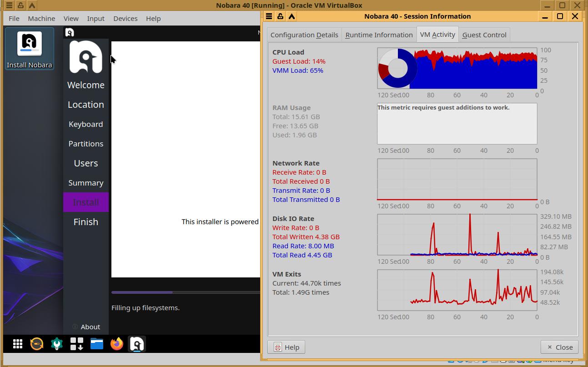Open the Machine menu
This screenshot has height=367, width=588.
click(41, 19)
